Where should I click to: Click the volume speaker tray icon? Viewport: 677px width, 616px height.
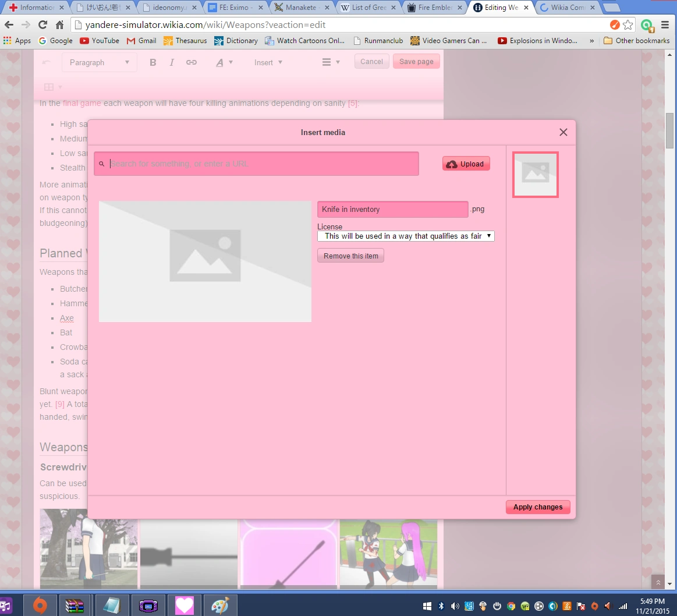455,606
